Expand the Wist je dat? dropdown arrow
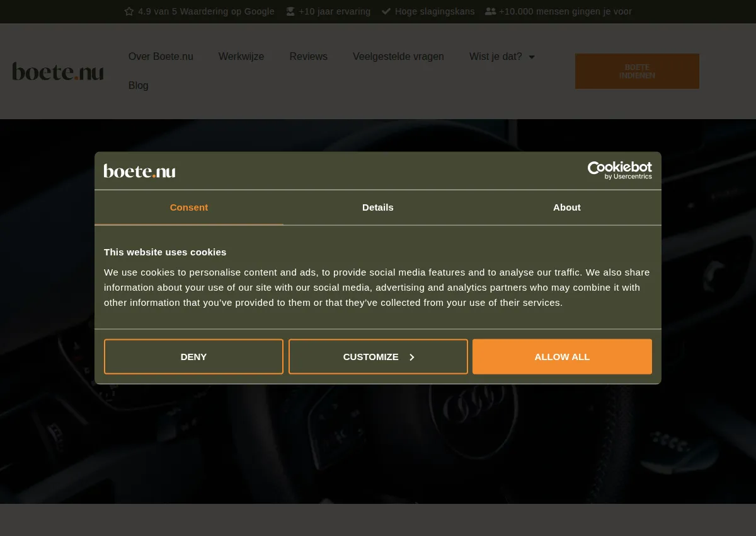 531,57
